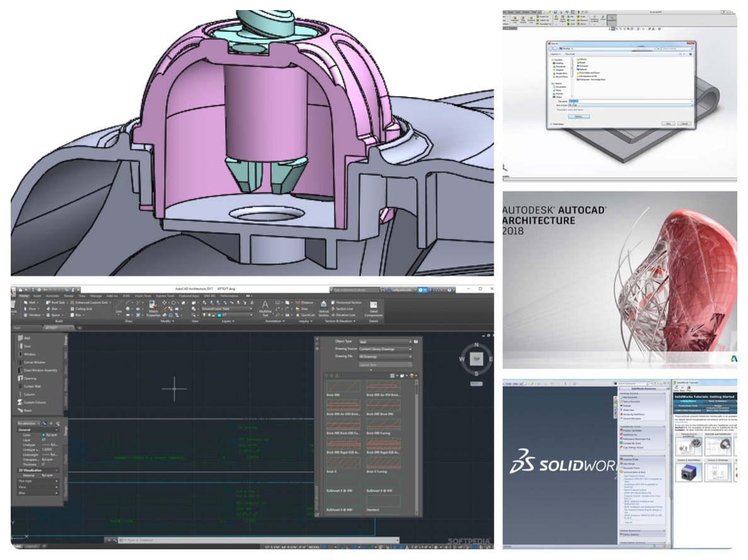Click the Enhanced Custom Grid tool
This screenshot has width=748, height=560.
[x=89, y=303]
